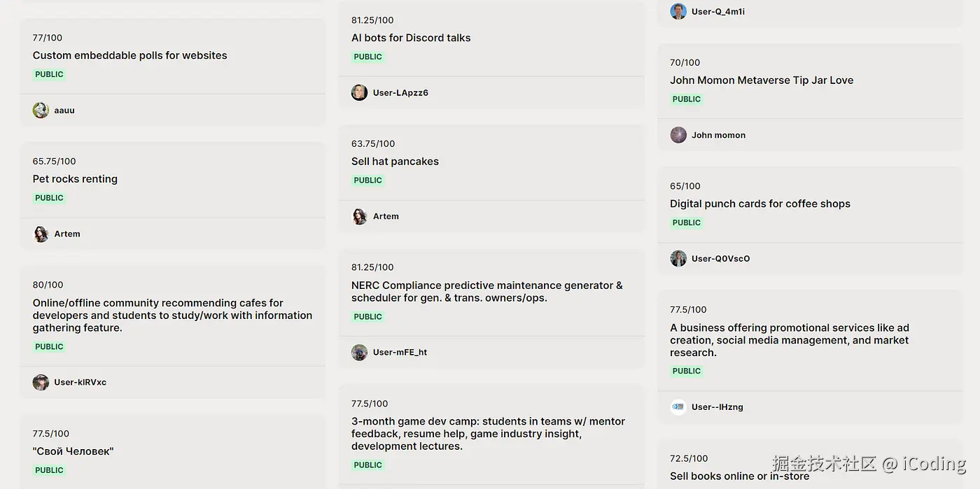Click User-Q_4m1i avatar icon
This screenshot has height=489, width=980.
click(x=678, y=12)
